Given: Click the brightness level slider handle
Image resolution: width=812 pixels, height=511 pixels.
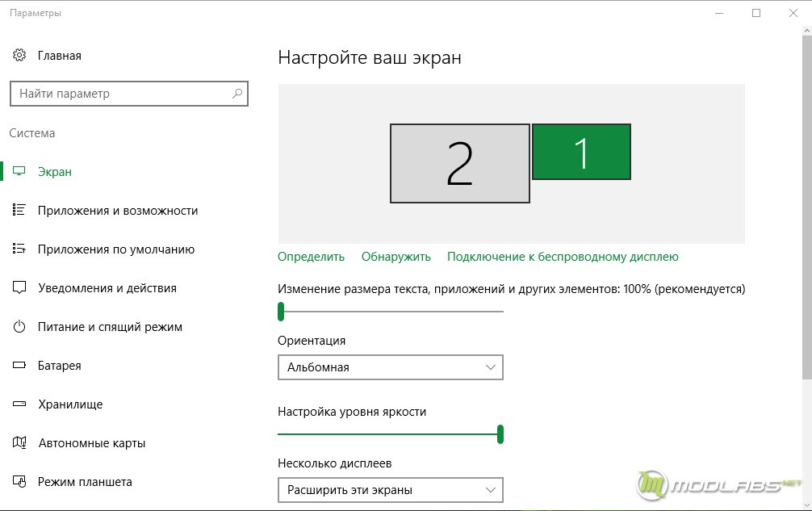Looking at the screenshot, I should (500, 434).
